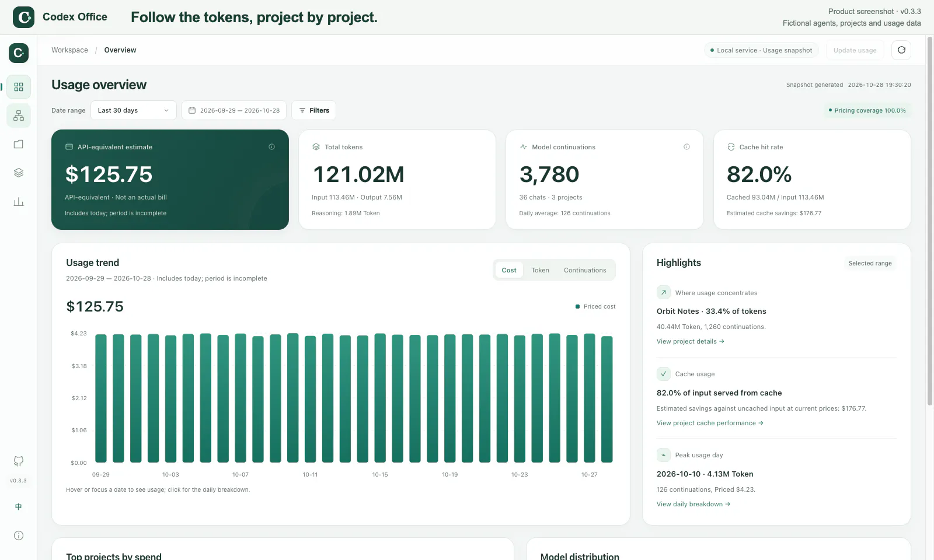Click the 121.02M total tokens value

(x=358, y=174)
